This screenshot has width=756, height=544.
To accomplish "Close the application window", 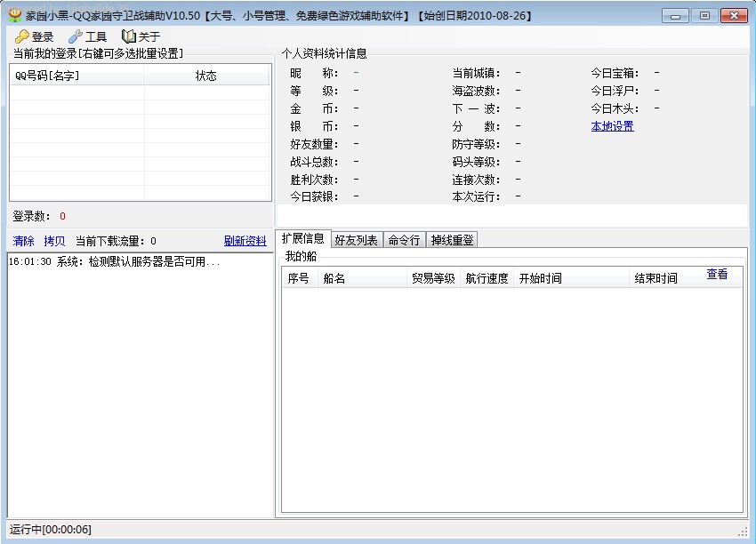I will click(734, 16).
